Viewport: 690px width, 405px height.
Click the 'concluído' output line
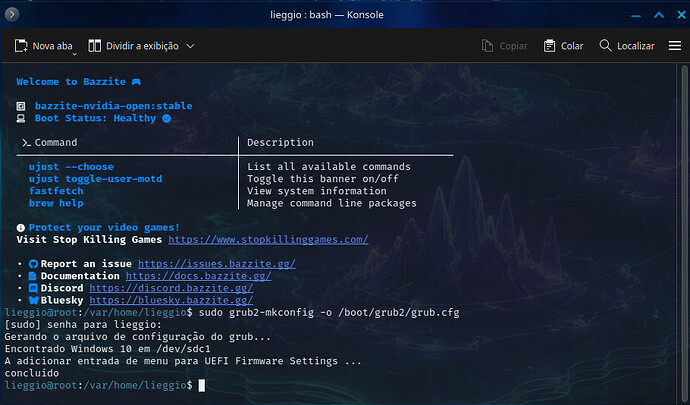coord(32,373)
